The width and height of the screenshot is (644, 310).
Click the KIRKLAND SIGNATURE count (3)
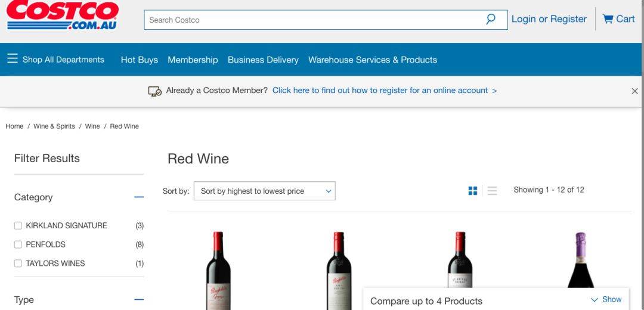point(140,225)
